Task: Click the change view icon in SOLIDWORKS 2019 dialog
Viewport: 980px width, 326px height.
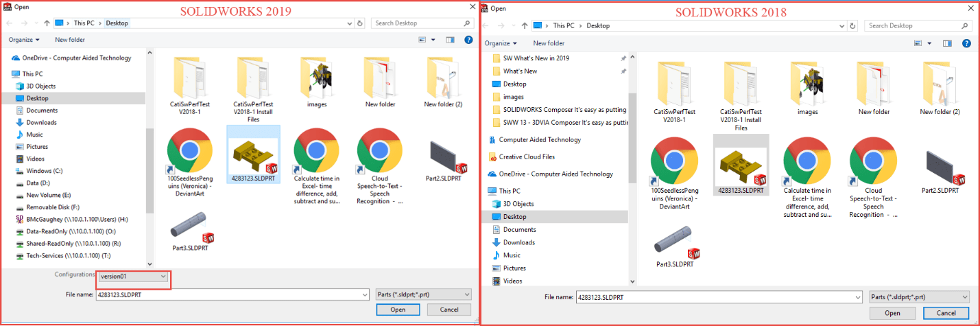Action: [x=423, y=40]
